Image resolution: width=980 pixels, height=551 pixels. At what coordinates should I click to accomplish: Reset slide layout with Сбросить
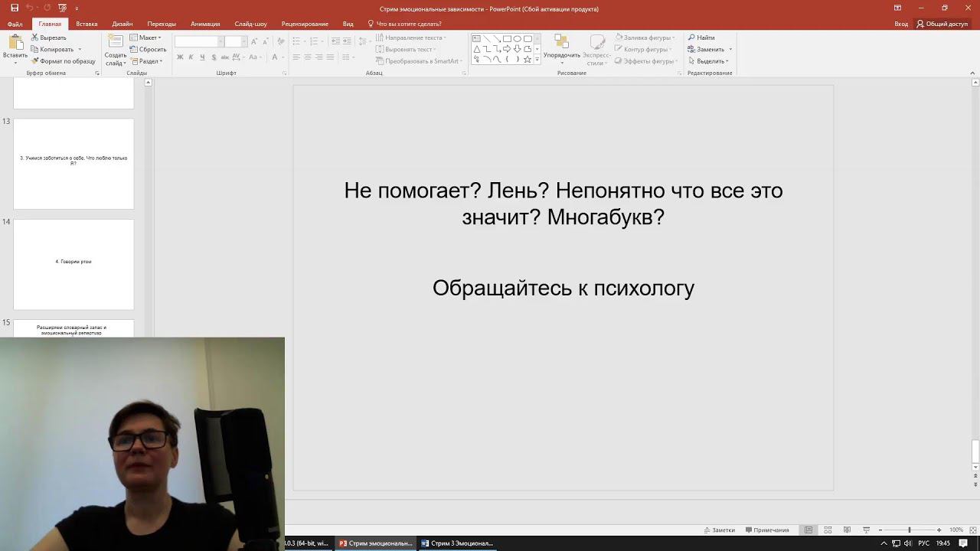tap(148, 50)
